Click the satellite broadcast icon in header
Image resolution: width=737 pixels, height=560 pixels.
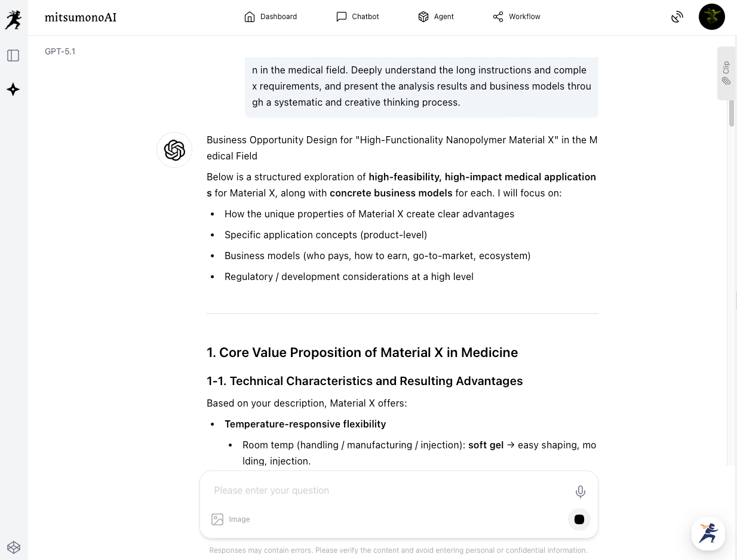677,17
